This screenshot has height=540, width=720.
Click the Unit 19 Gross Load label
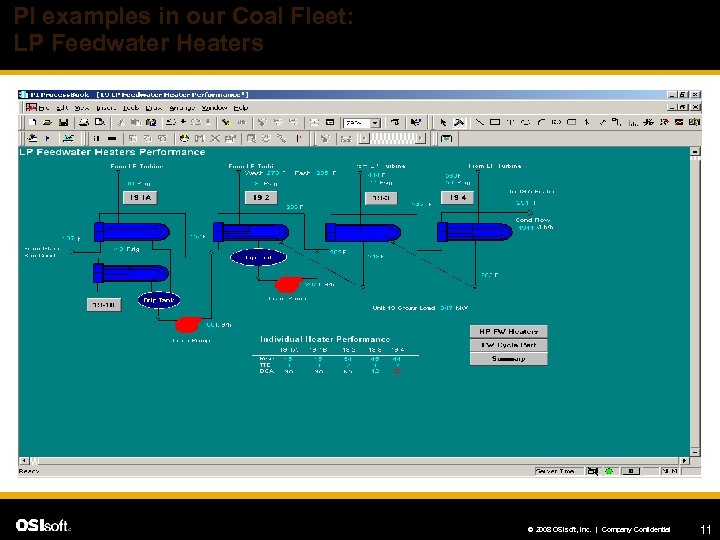coord(404,308)
